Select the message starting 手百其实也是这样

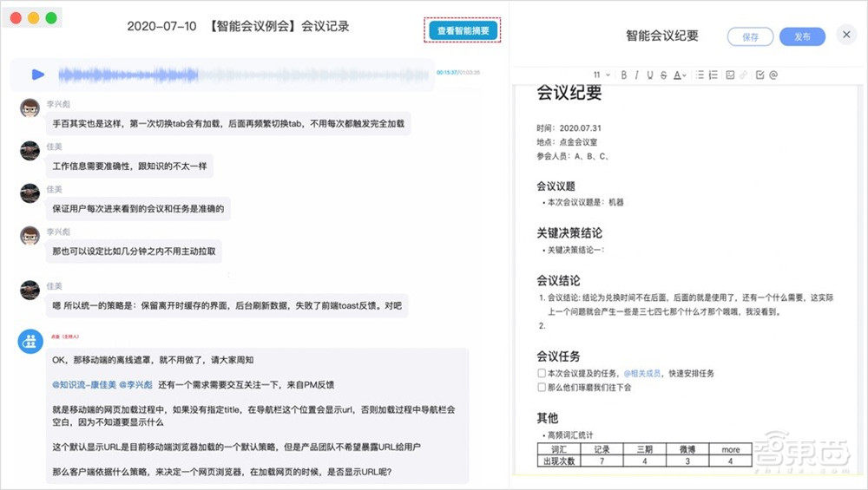click(x=228, y=123)
